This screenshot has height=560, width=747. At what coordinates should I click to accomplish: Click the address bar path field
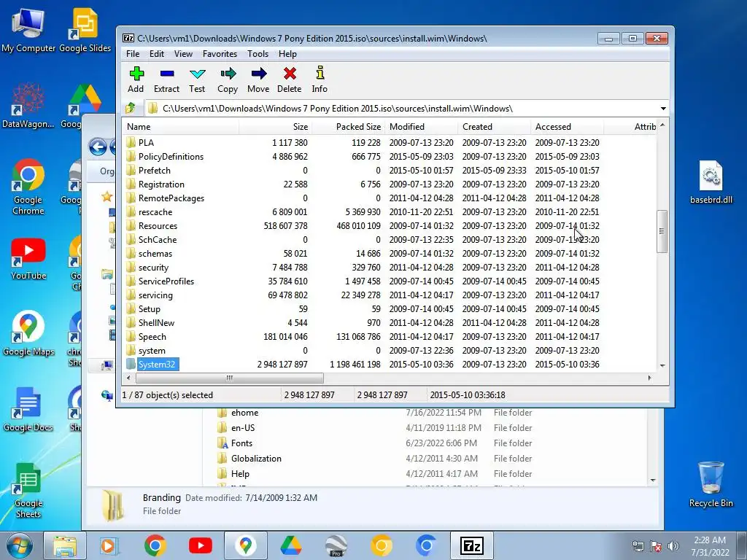401,109
